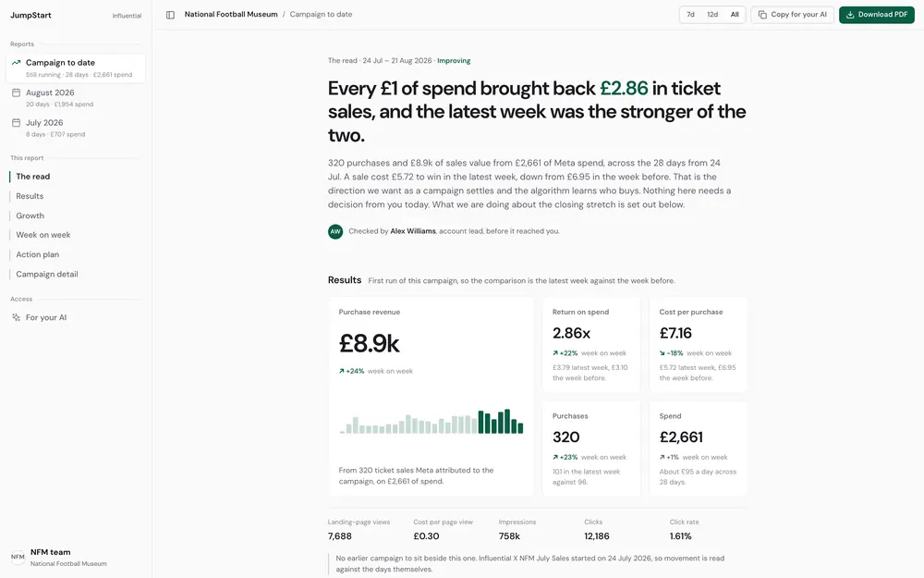Click the up arrow beside +1% spend

663,457
